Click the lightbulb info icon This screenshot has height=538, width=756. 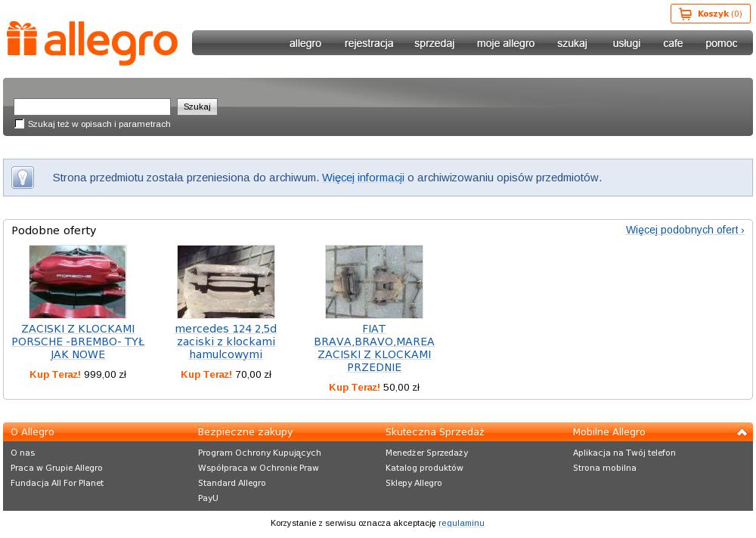23,178
